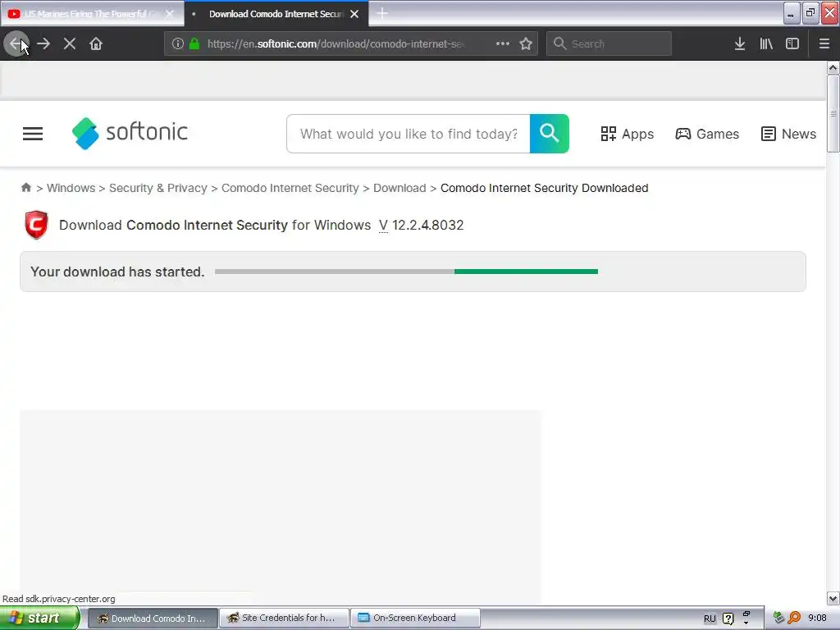Open the News section on Softonic
This screenshot has width=840, height=630.
(x=788, y=134)
